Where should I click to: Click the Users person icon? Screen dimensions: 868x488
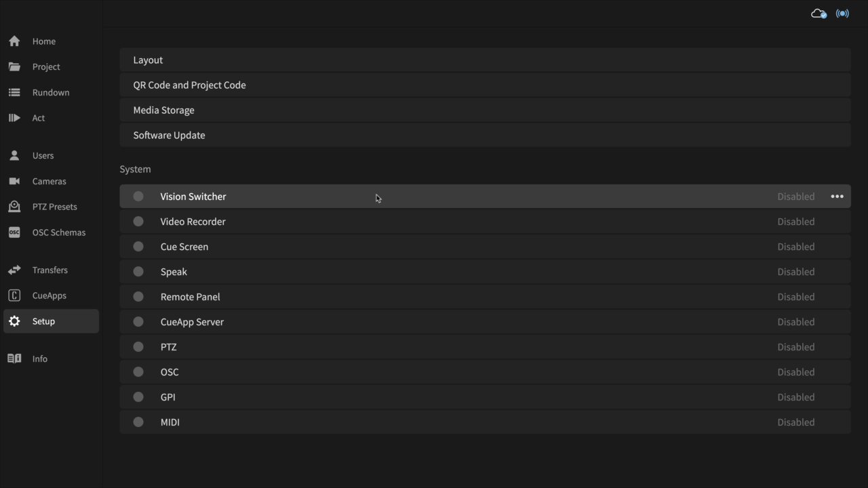point(14,155)
